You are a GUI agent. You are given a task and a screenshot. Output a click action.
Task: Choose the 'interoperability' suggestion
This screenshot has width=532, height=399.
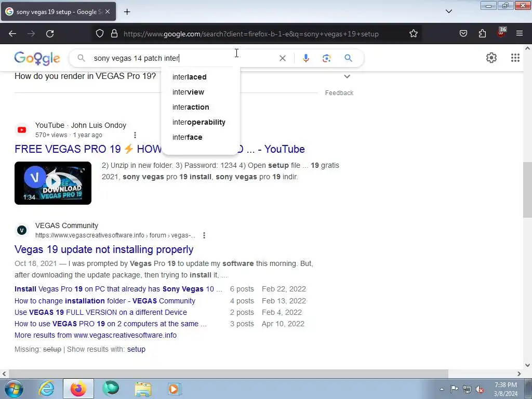point(199,122)
